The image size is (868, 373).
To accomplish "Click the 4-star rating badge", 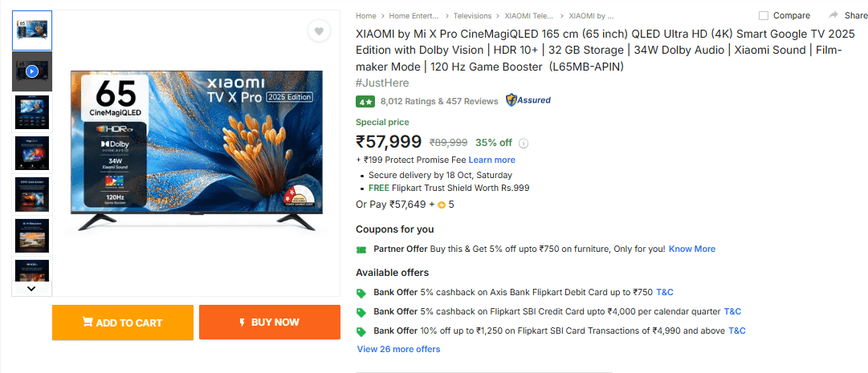I will coord(365,101).
